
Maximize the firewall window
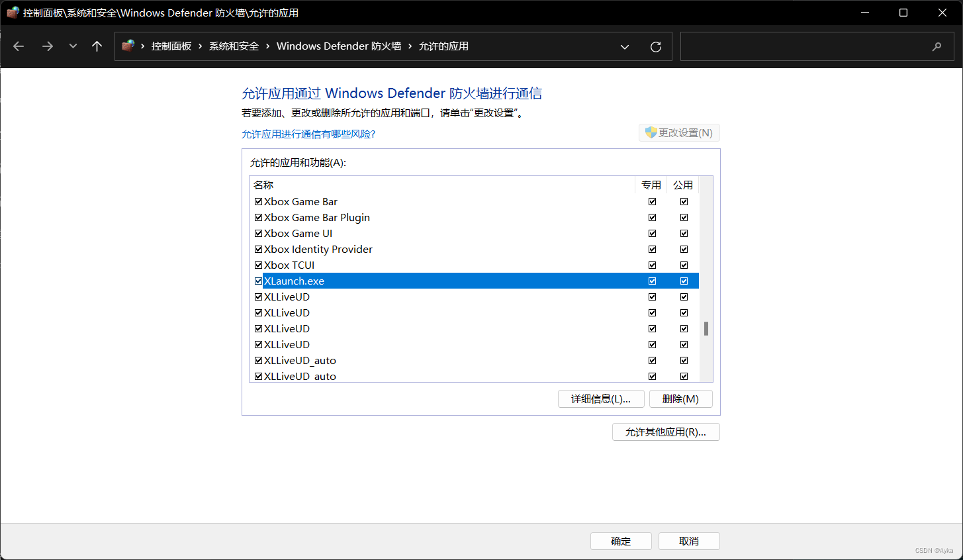click(x=903, y=13)
